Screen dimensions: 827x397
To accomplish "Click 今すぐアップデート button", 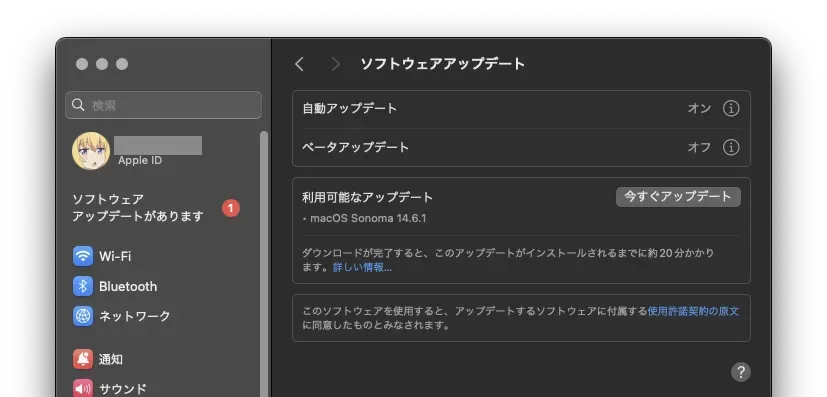I will click(678, 197).
